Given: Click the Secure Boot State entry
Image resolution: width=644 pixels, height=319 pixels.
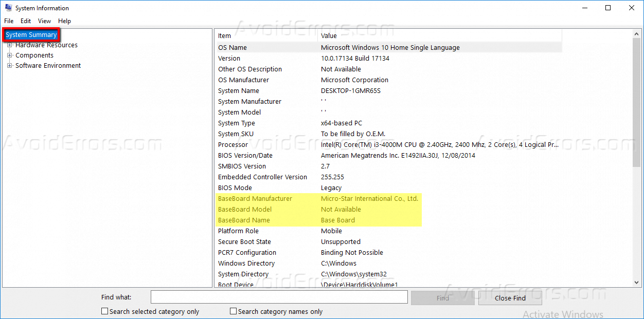Looking at the screenshot, I should (244, 241).
